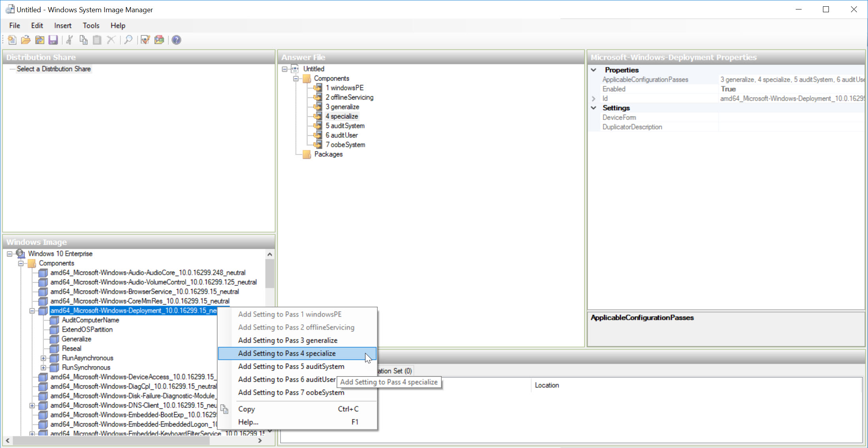Image resolution: width=868 pixels, height=448 pixels.
Task: Click the Location column header
Action: click(x=547, y=385)
